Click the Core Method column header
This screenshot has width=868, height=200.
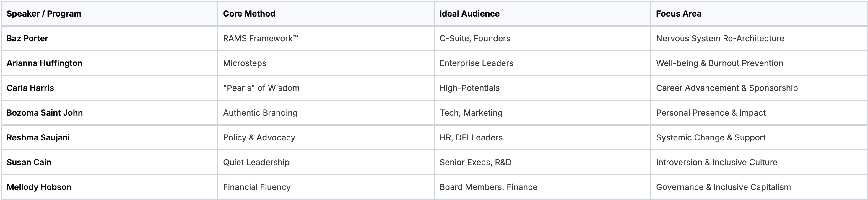tap(249, 14)
